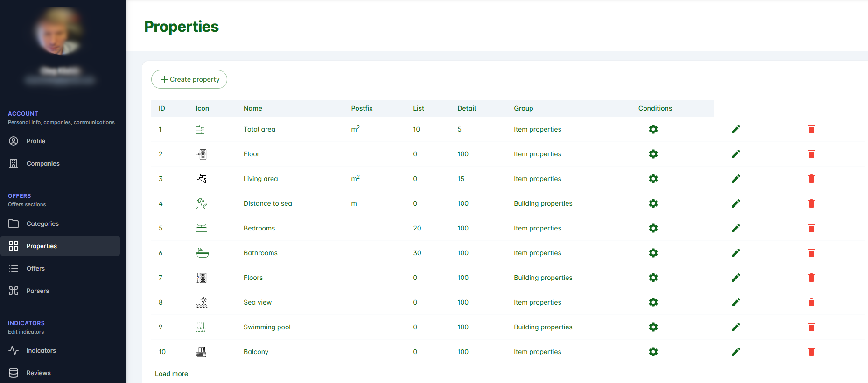
Task: Open conditions gear for Swimming pool
Action: (653, 327)
